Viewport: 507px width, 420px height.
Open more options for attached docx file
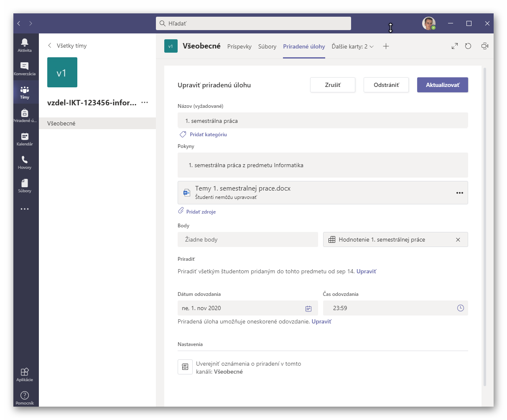pos(459,193)
